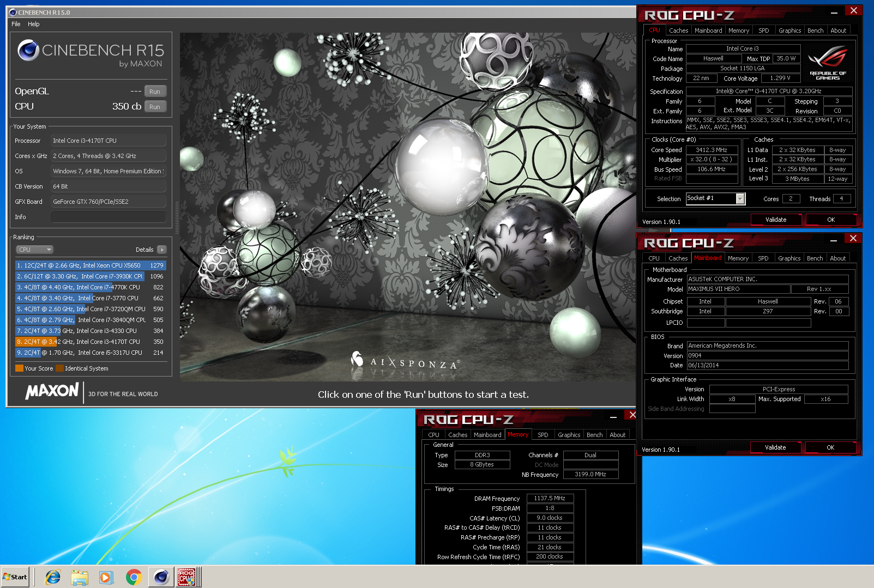Open Mainboard tab in top CPU-Z window
Image resolution: width=874 pixels, height=588 pixels.
[708, 31]
